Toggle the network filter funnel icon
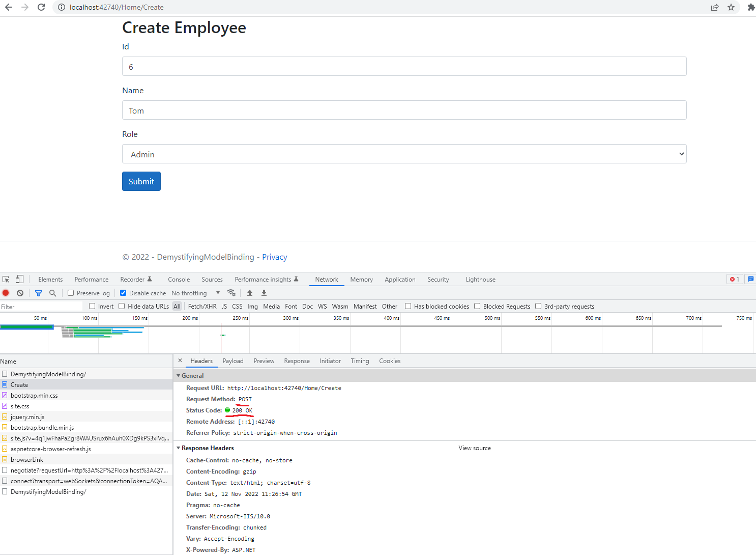The width and height of the screenshot is (756, 555). click(x=39, y=293)
